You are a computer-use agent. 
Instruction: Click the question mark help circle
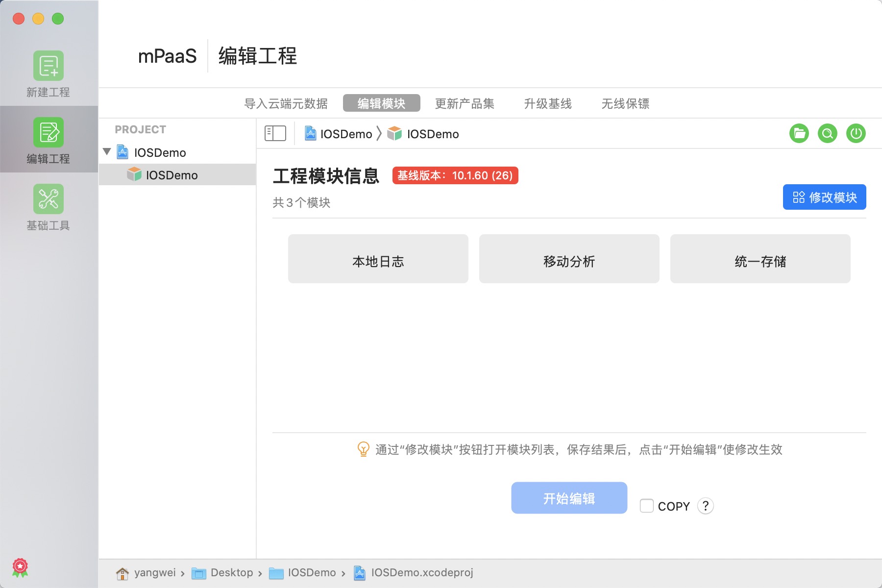pos(706,506)
